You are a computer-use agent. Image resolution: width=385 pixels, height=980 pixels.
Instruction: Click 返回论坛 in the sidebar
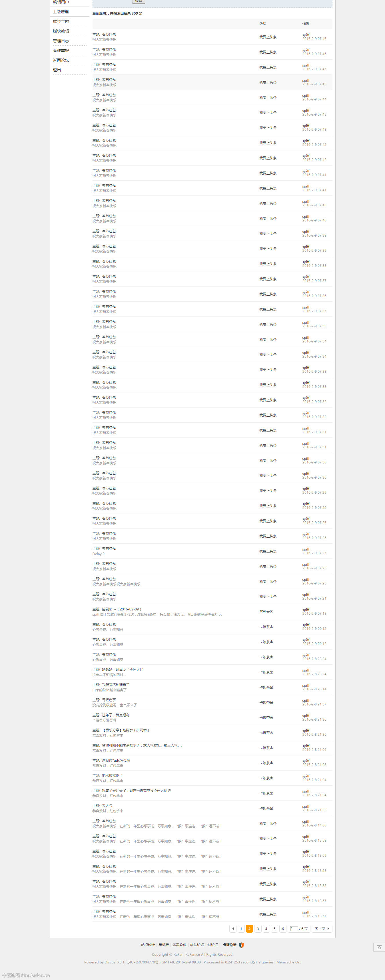[x=61, y=60]
